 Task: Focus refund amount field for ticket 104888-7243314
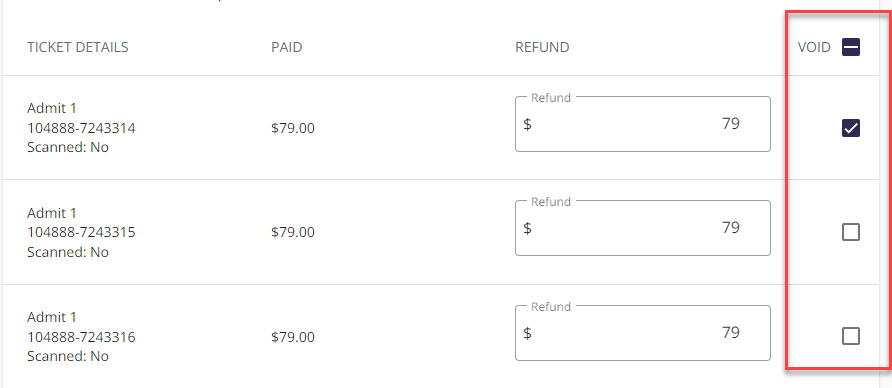tap(643, 124)
